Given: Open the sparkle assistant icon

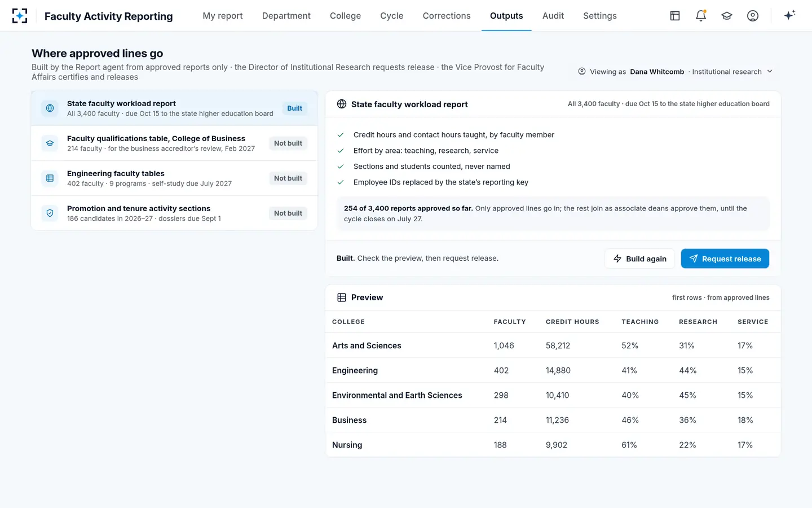Looking at the screenshot, I should click(x=789, y=15).
